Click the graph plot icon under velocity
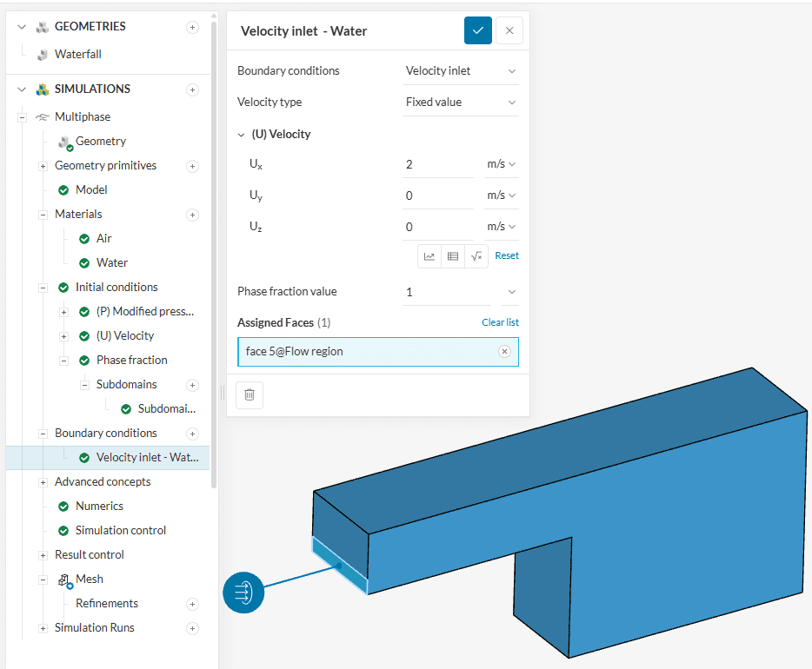This screenshot has height=669, width=812. click(x=429, y=255)
